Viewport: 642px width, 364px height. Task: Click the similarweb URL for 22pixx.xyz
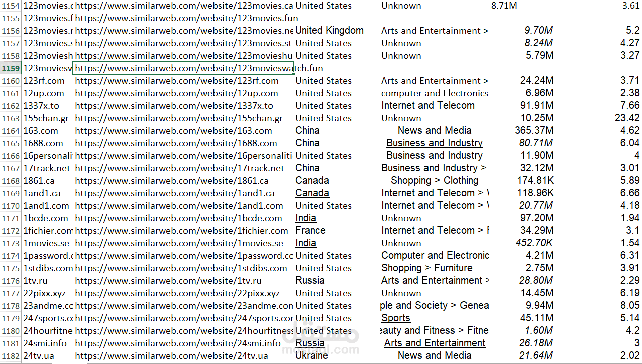[177, 293]
